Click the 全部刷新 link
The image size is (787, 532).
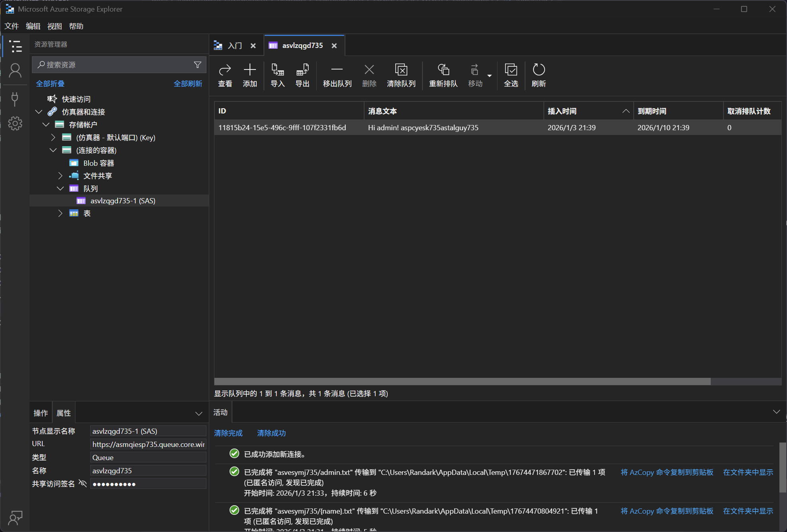tap(188, 83)
